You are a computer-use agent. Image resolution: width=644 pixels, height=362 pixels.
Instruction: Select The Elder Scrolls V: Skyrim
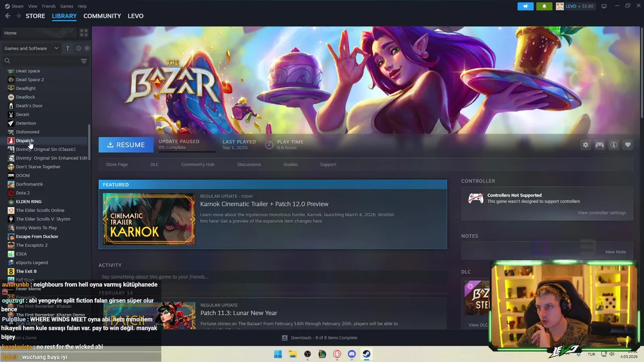[43, 219]
